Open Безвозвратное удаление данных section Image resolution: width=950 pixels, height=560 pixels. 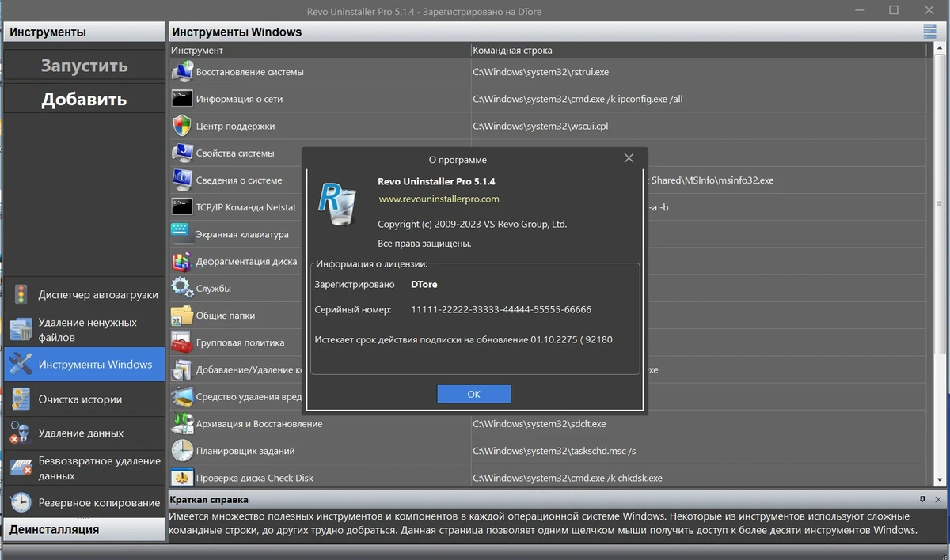click(85, 467)
